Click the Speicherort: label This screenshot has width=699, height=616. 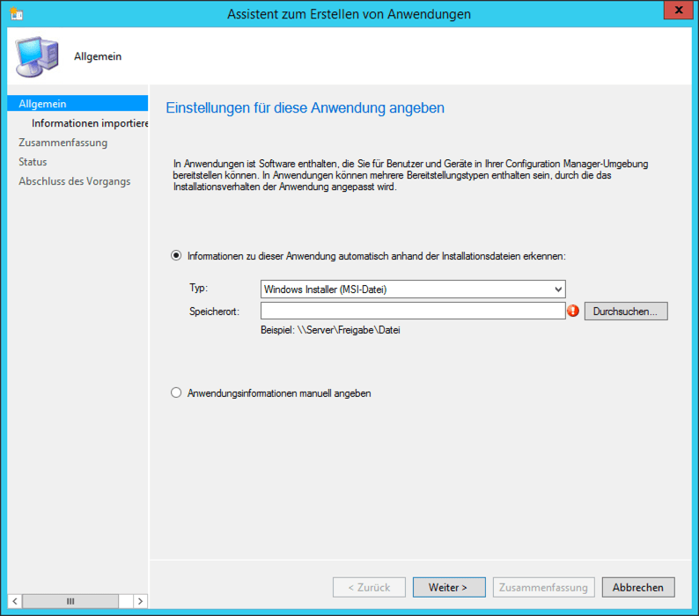tap(214, 312)
